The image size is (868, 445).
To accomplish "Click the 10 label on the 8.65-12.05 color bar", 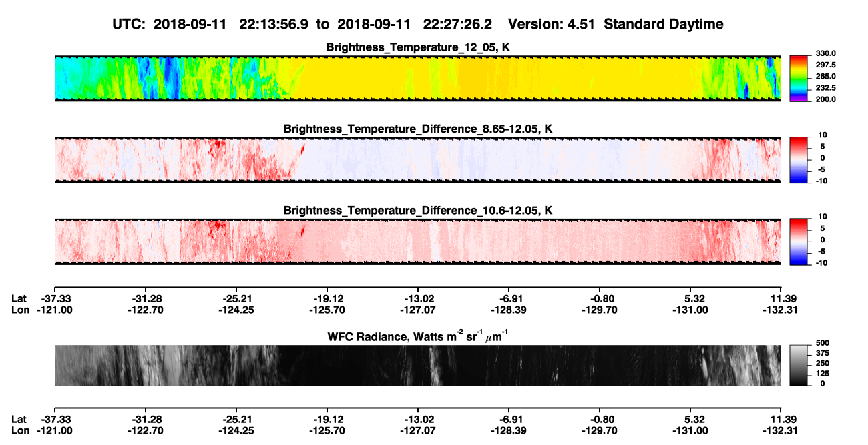I will pos(823,135).
